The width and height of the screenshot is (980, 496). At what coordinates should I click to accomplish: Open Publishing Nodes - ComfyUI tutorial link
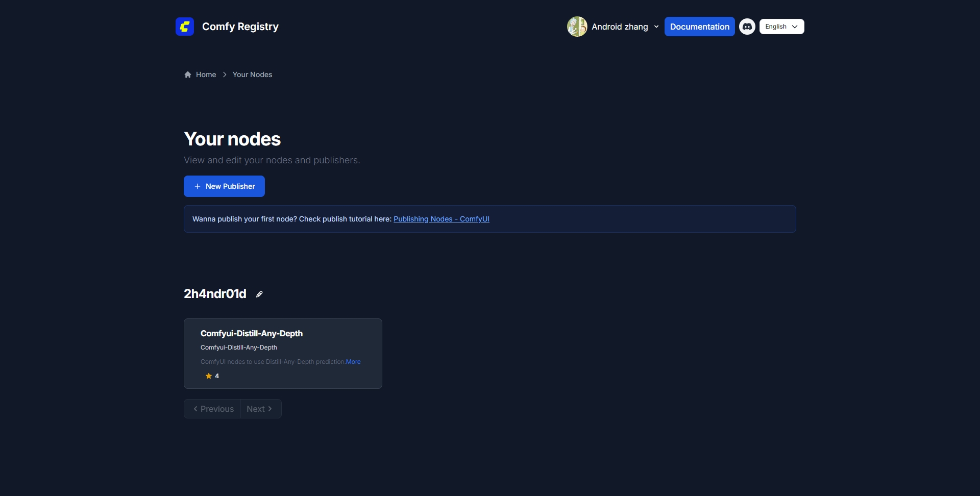click(442, 219)
